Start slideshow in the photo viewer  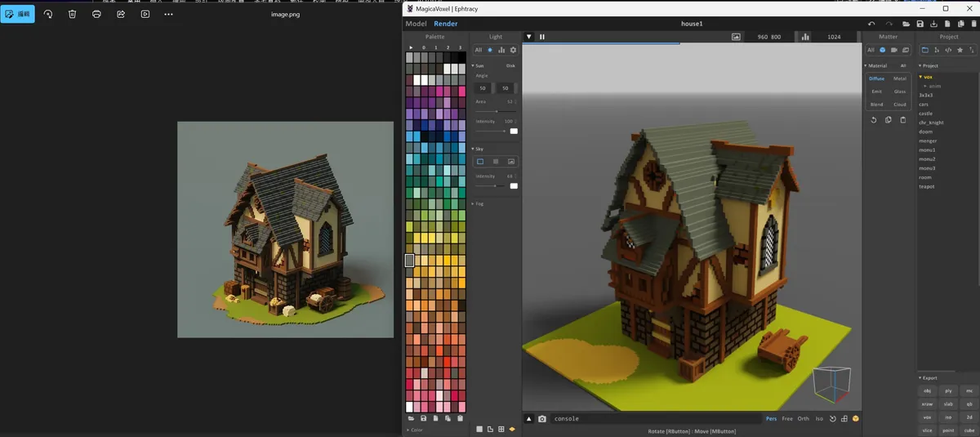[x=145, y=14]
